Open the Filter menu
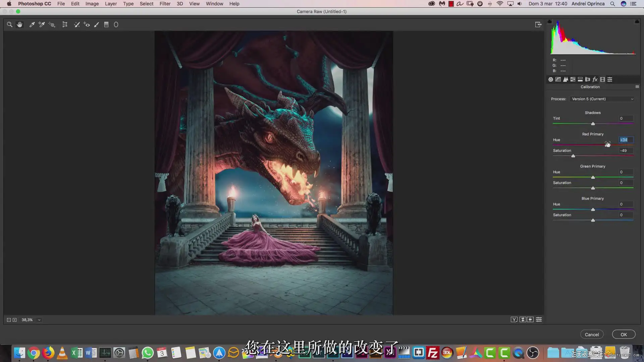This screenshot has width=644, height=362. [165, 4]
